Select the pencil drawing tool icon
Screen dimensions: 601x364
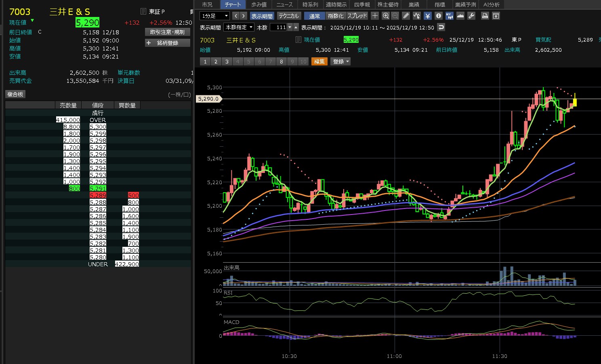click(406, 16)
